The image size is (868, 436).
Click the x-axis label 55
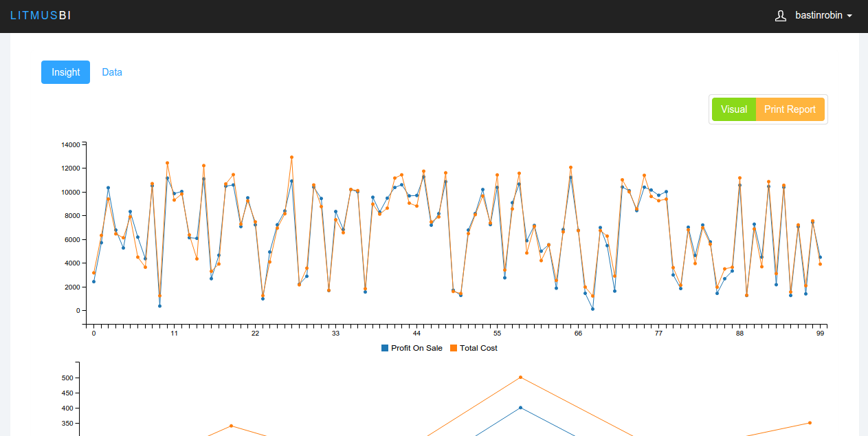point(498,334)
